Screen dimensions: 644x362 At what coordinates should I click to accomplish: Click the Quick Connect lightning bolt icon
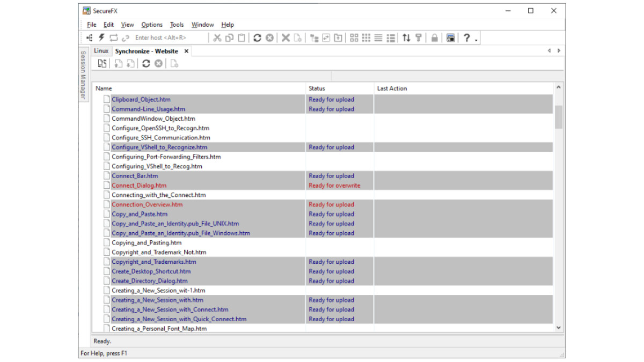coord(101,38)
